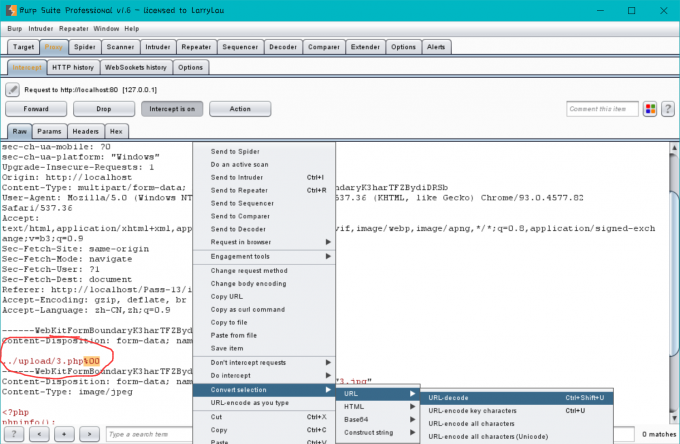The image size is (680, 444).
Task: Select URL-encode key characters
Action: [x=517, y=411]
